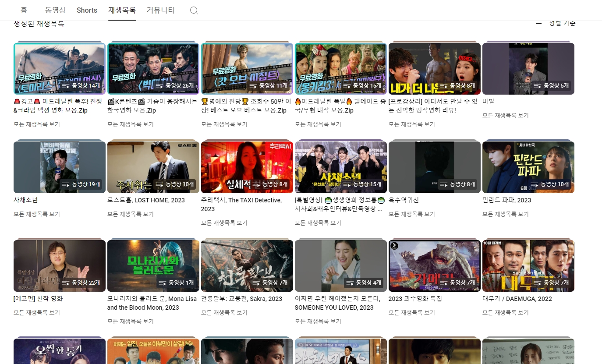Click the 사채소년 playlist title

26,200
